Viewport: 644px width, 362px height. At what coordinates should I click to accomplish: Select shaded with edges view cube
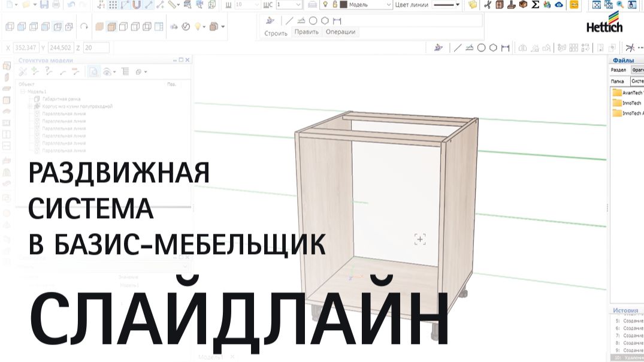coord(111,26)
